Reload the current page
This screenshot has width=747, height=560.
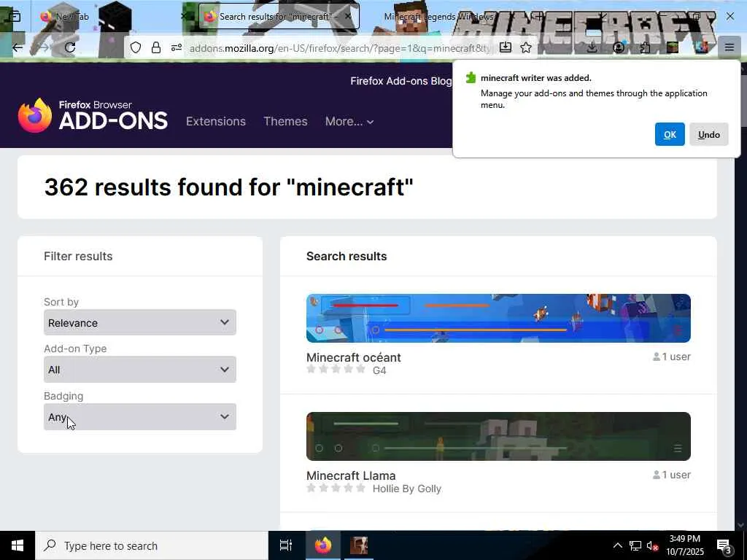click(70, 47)
